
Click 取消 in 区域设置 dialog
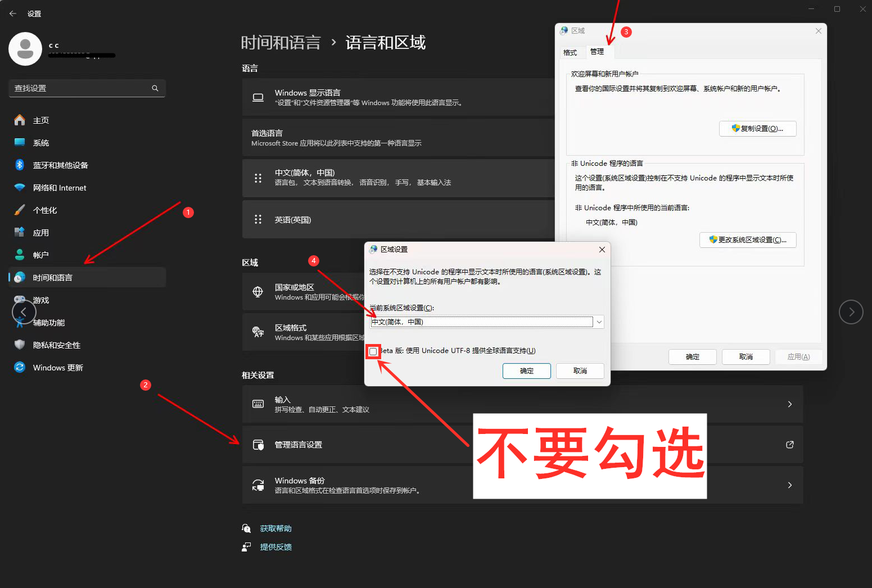tap(580, 371)
